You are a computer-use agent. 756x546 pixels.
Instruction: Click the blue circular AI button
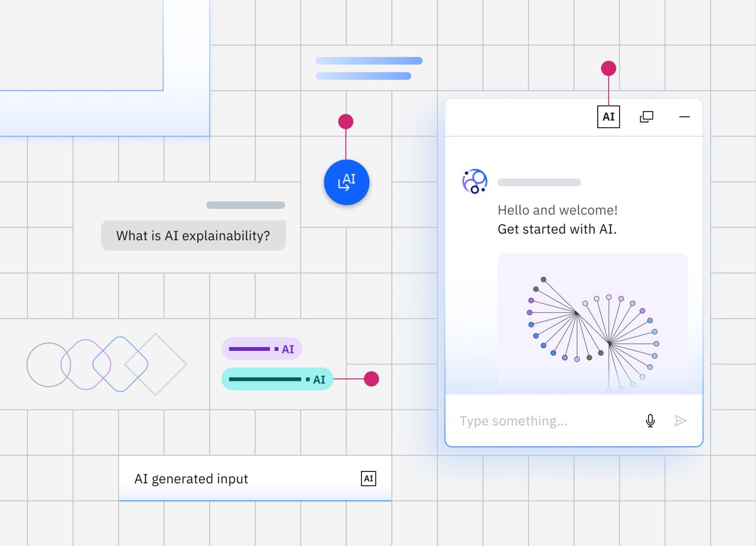346,183
